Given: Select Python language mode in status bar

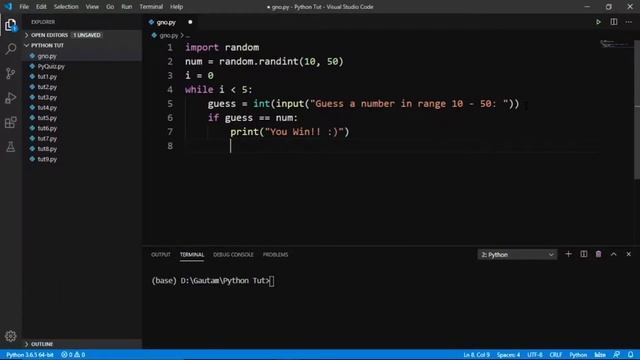Looking at the screenshot, I should click(578, 355).
